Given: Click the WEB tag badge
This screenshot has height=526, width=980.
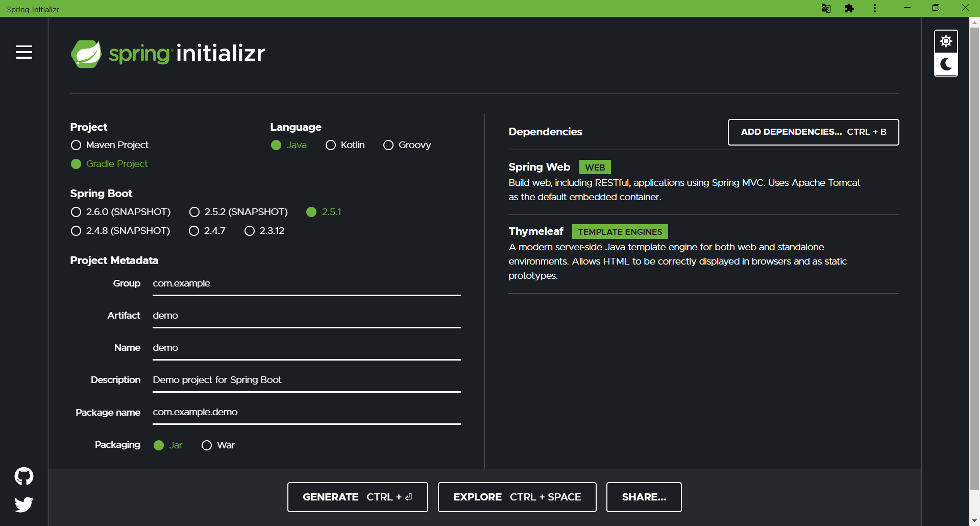Looking at the screenshot, I should (x=595, y=168).
